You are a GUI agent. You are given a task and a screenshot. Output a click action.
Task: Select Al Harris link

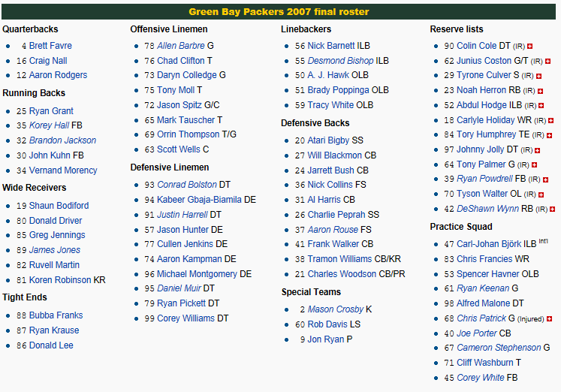click(324, 200)
